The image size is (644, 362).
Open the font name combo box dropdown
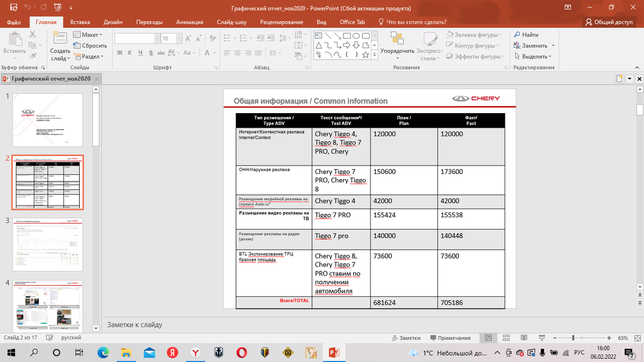[157, 39]
